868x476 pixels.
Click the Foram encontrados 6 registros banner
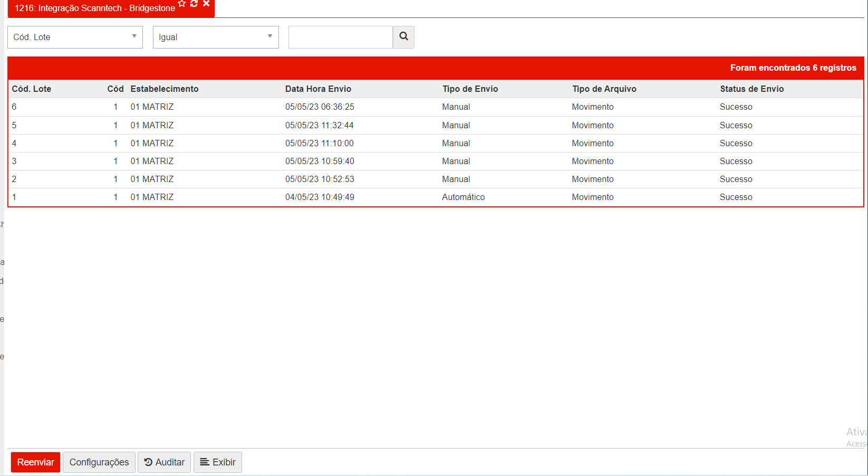tap(793, 68)
